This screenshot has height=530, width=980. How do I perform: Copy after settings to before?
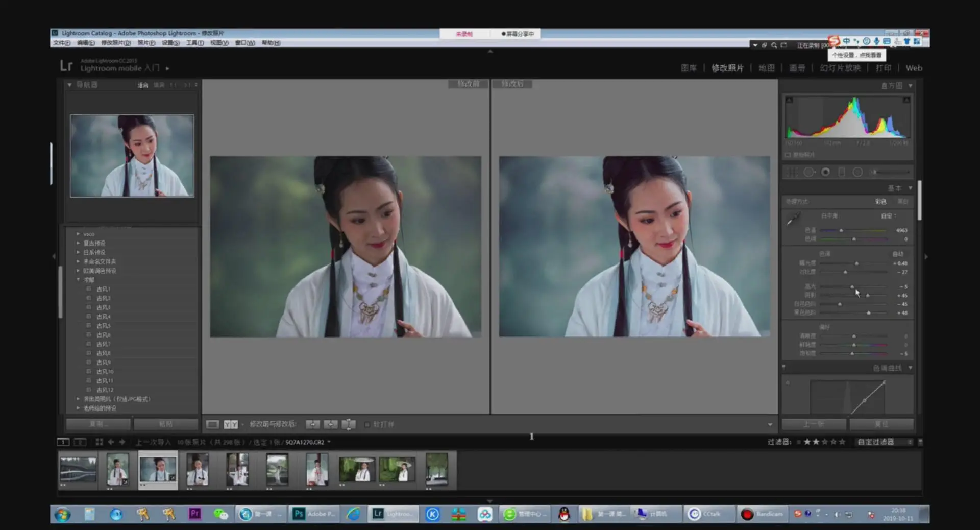(x=331, y=424)
